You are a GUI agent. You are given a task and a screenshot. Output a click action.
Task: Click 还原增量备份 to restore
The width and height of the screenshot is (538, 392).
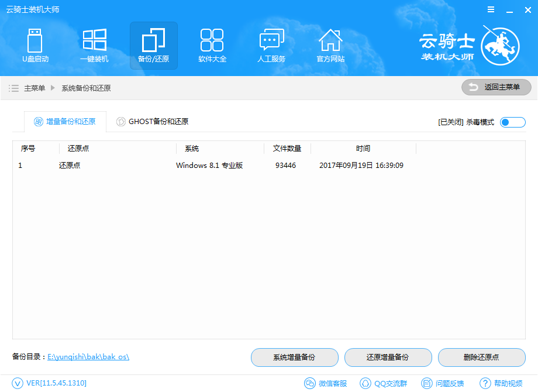click(388, 357)
